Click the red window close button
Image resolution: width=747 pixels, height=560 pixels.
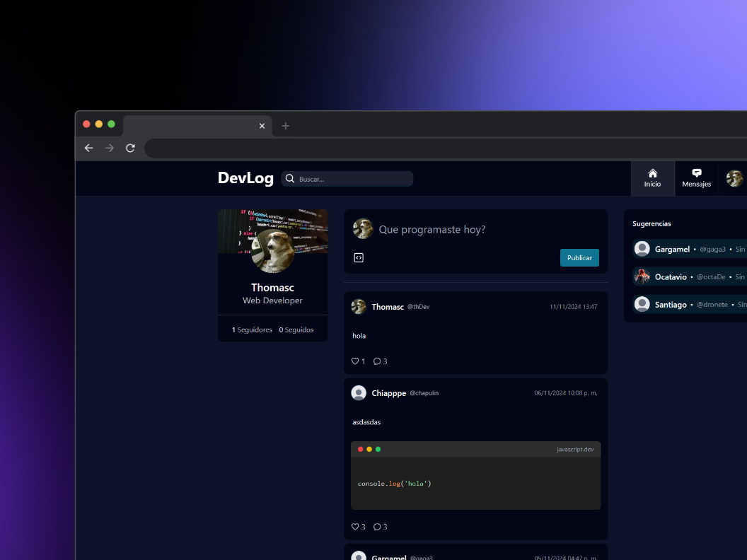(x=86, y=124)
